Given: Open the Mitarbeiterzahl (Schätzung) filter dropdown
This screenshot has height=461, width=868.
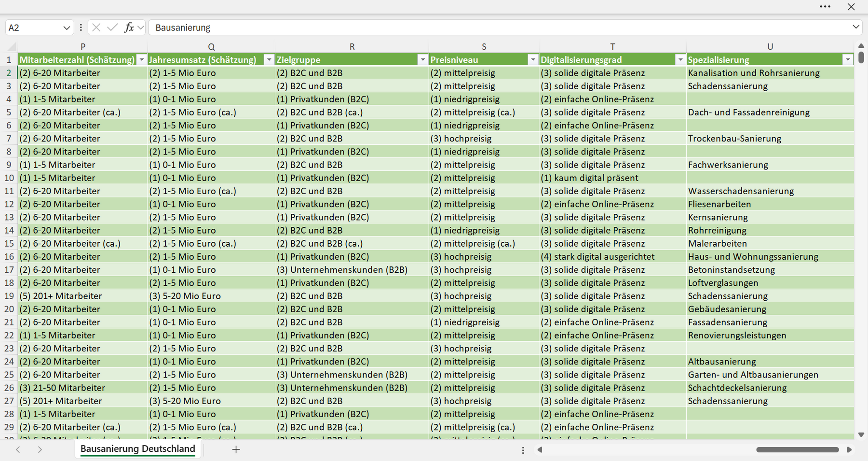Looking at the screenshot, I should [142, 60].
